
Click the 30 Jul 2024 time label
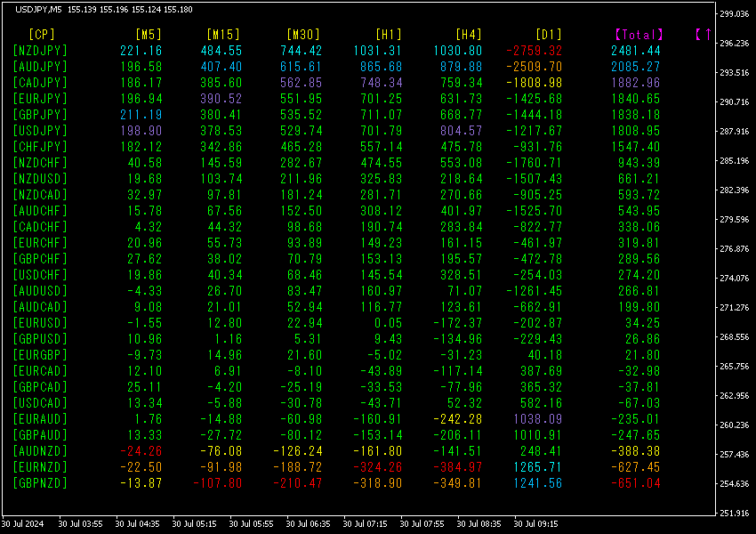click(x=22, y=524)
